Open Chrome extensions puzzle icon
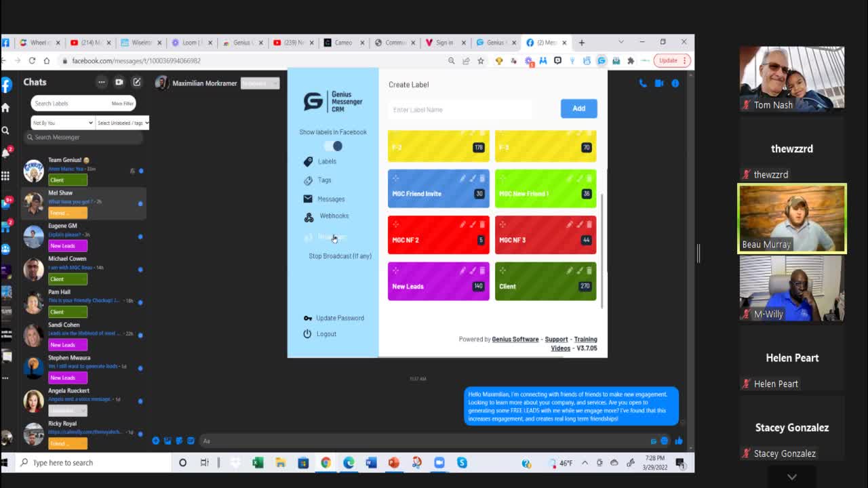868x488 pixels. coord(631,61)
